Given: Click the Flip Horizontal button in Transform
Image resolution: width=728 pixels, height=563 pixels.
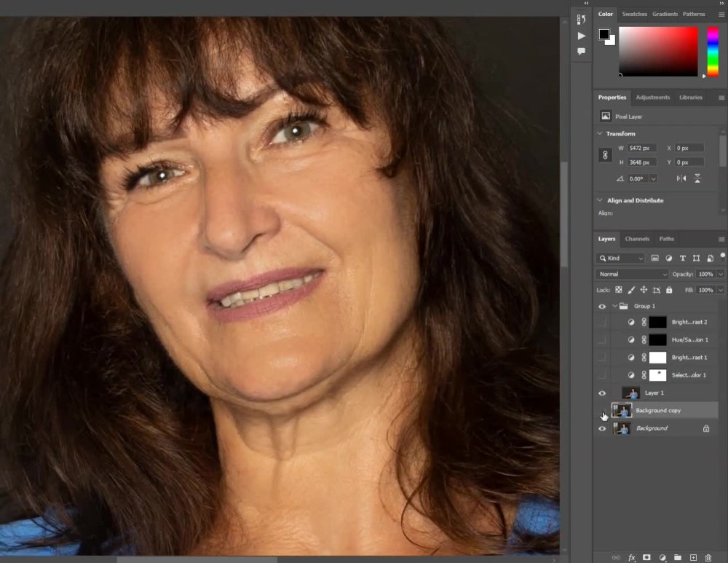Looking at the screenshot, I should pos(682,178).
